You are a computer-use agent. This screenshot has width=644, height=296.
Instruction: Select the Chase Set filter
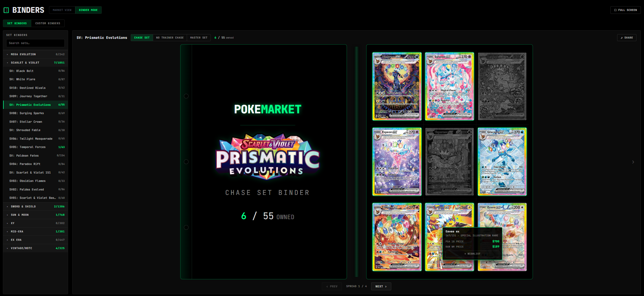click(142, 38)
